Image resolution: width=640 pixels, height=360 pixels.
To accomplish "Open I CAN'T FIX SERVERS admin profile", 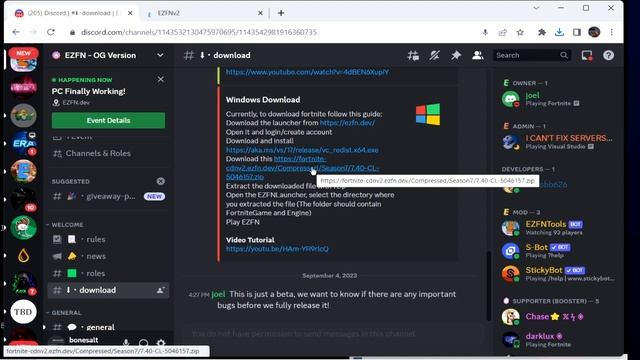I will pos(557,142).
